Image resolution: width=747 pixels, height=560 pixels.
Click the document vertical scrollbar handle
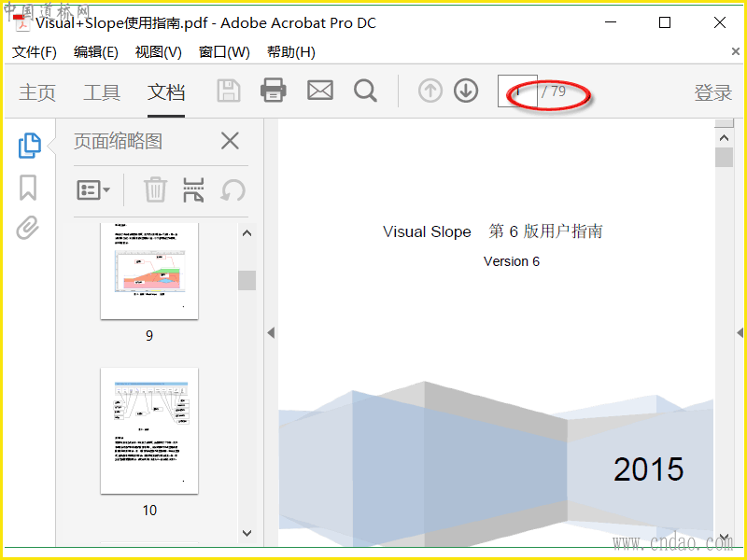725,157
